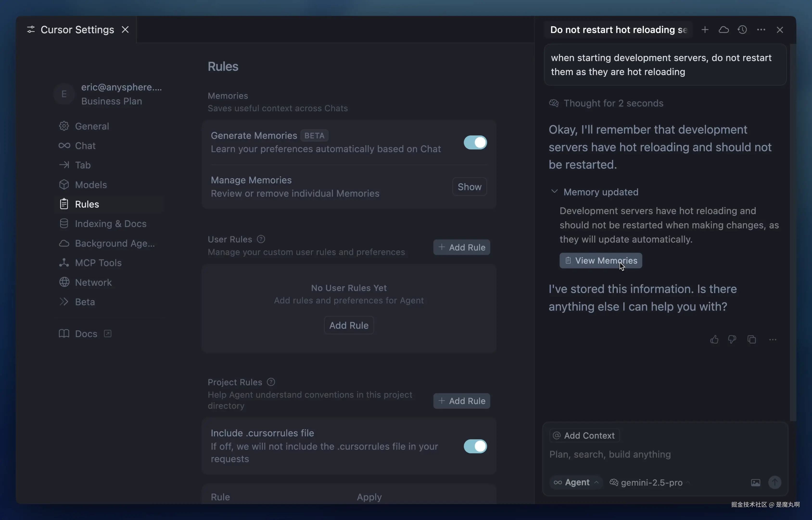Disable Include .cursorrules file toggle
Viewport: 812px width, 520px height.
pos(475,446)
